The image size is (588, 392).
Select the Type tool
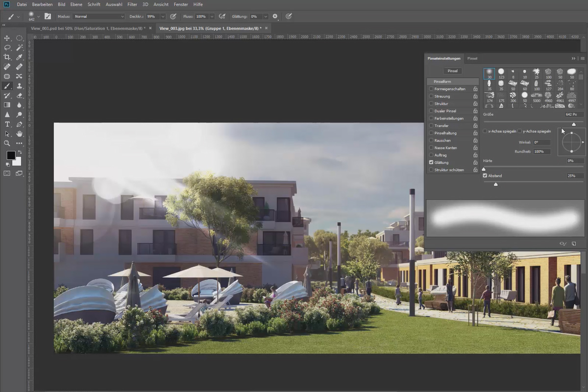click(7, 124)
